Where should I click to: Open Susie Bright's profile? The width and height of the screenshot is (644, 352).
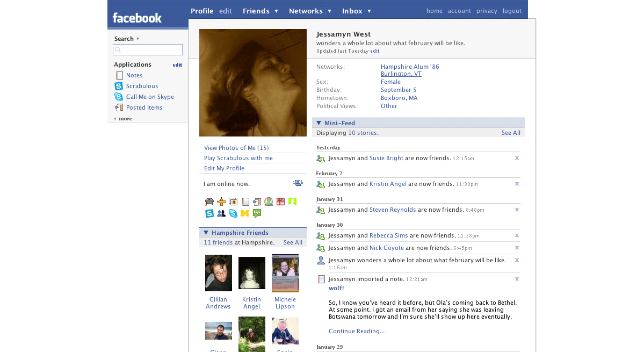(386, 158)
